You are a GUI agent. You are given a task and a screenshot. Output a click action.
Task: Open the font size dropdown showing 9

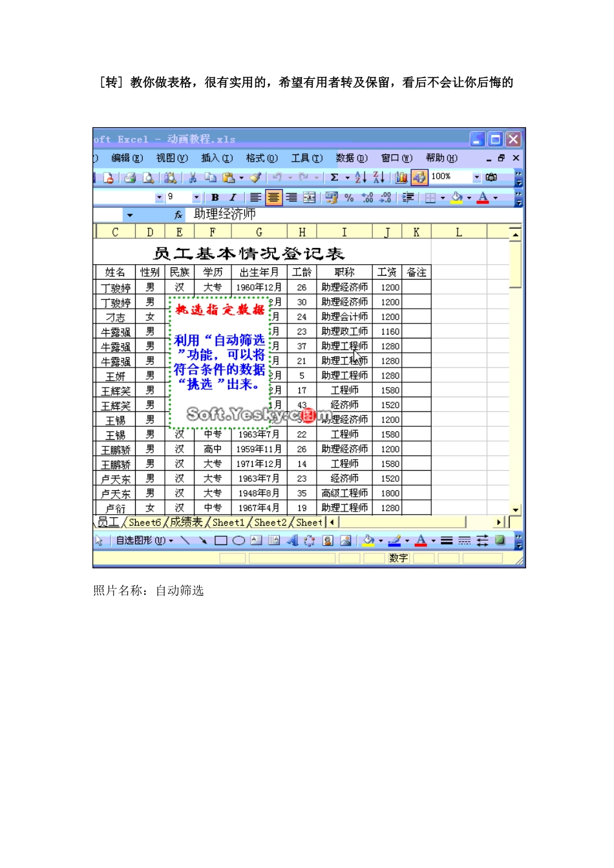[196, 198]
